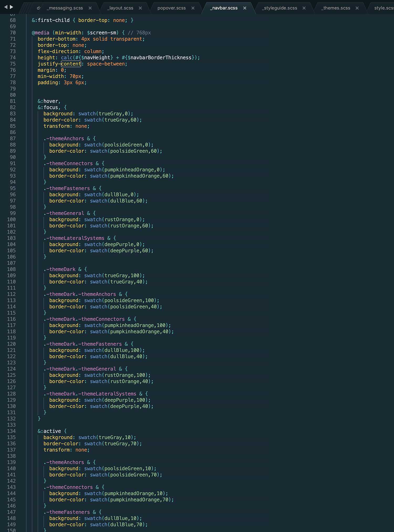Select the partially visible style.scss tab

point(383,8)
